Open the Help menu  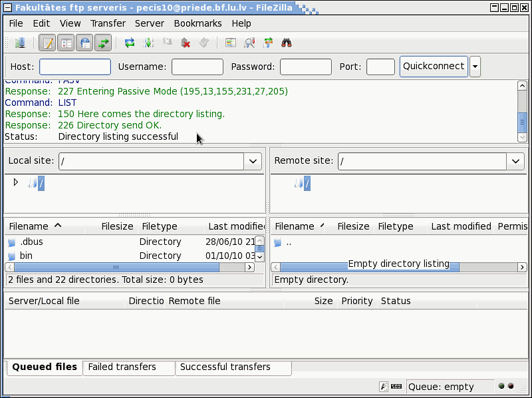241,23
